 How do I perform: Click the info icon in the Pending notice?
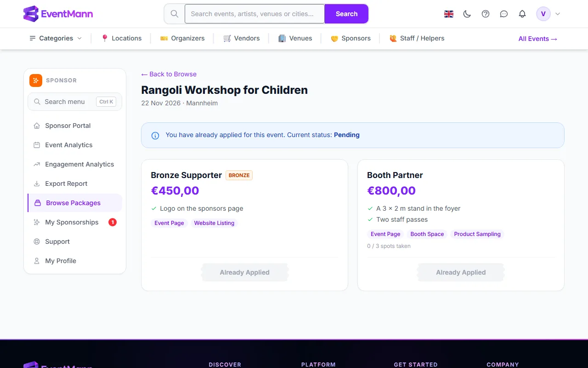(155, 135)
